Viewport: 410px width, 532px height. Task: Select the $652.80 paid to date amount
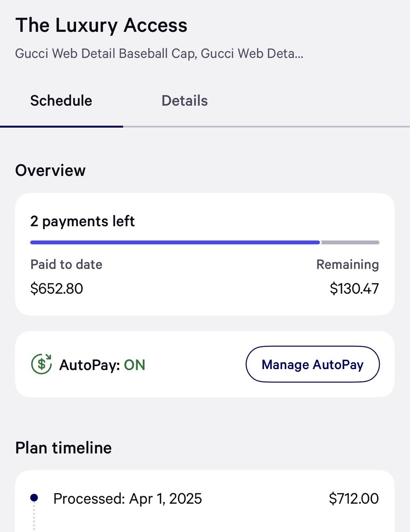point(57,288)
